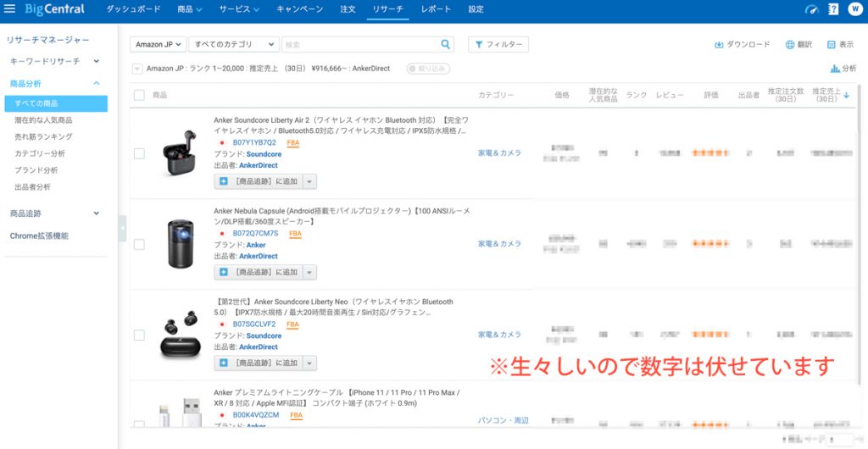This screenshot has width=868, height=449.
Task: Open dropdown arrow next to Liberty Neo tracking button
Action: pyautogui.click(x=310, y=363)
